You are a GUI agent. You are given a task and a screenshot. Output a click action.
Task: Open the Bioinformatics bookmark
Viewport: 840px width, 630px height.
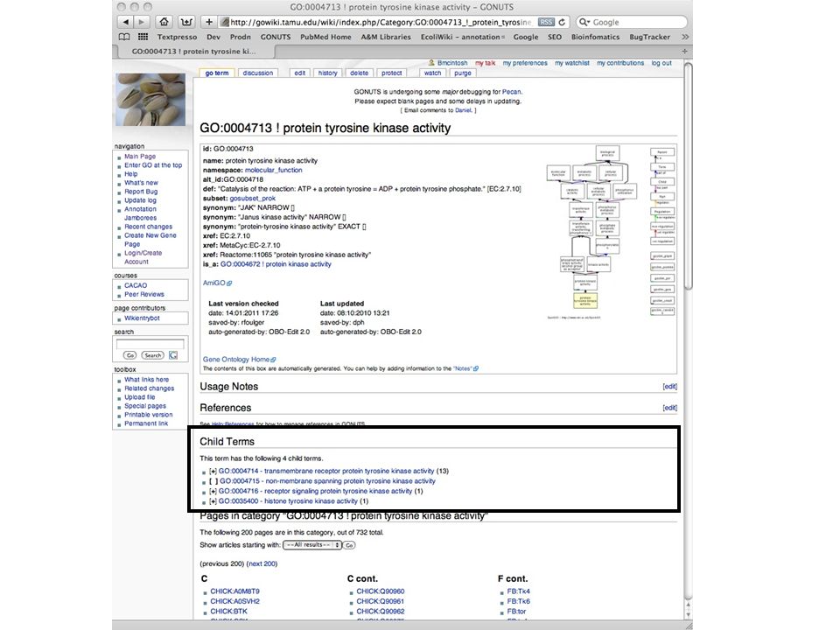point(595,37)
